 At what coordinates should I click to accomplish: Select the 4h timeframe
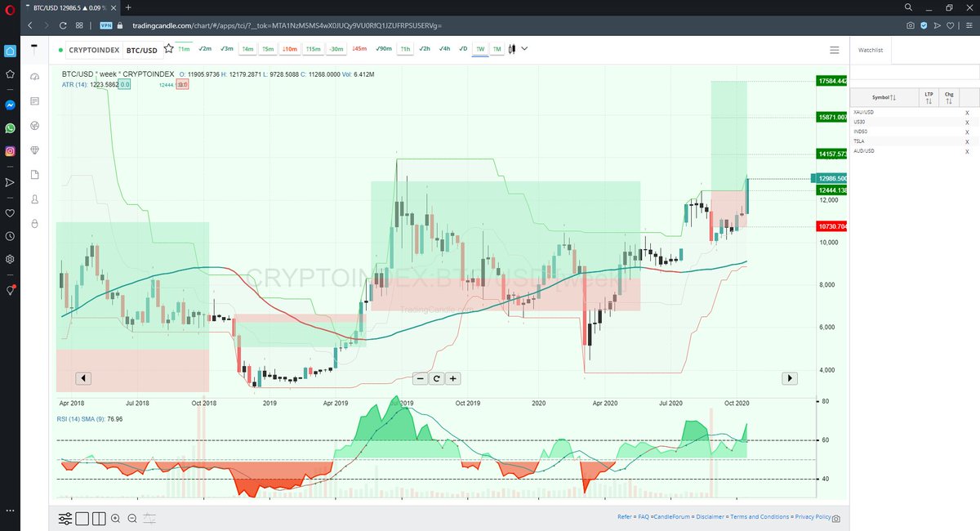tap(443, 49)
